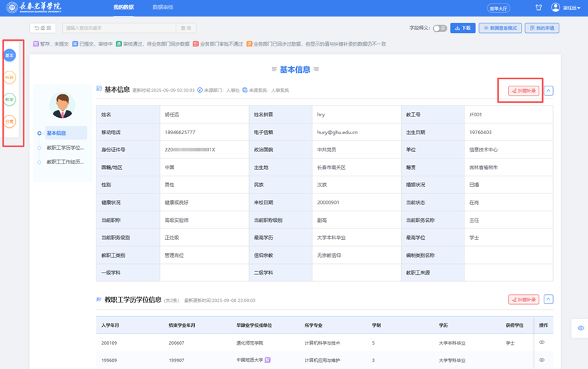This screenshot has width=588, height=369.
Task: Click the user avatar icon in header
Action: (556, 8)
